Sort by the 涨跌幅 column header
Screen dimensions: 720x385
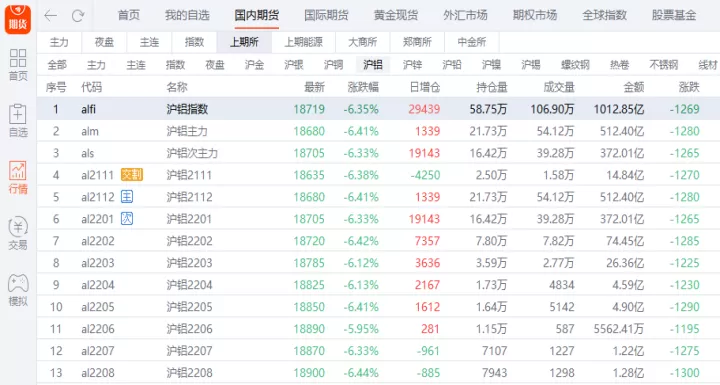coord(363,87)
